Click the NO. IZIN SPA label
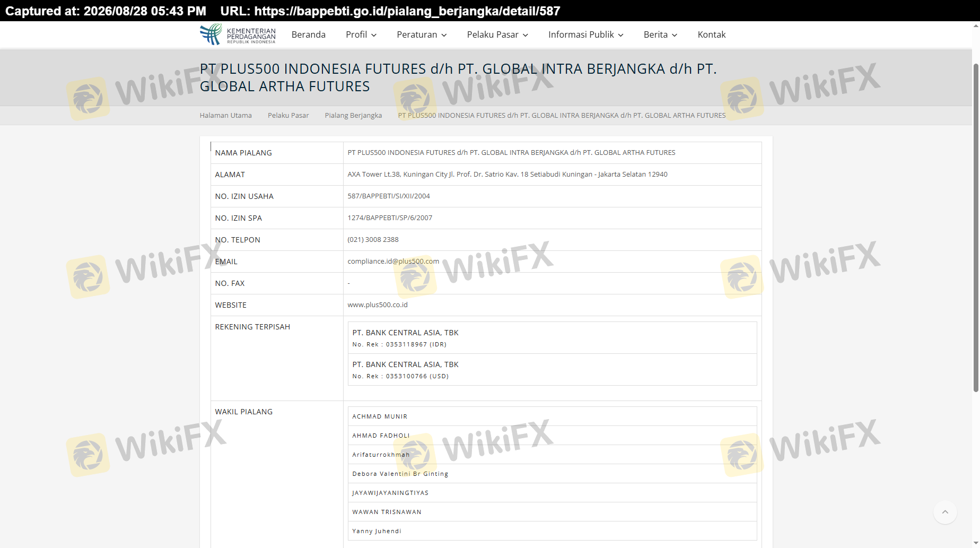The width and height of the screenshot is (980, 548). 239,218
